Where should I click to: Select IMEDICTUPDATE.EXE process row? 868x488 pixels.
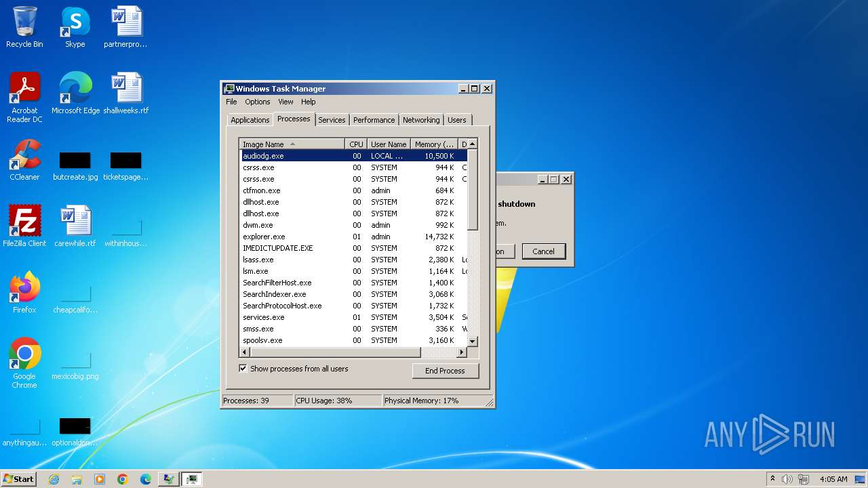pyautogui.click(x=353, y=248)
